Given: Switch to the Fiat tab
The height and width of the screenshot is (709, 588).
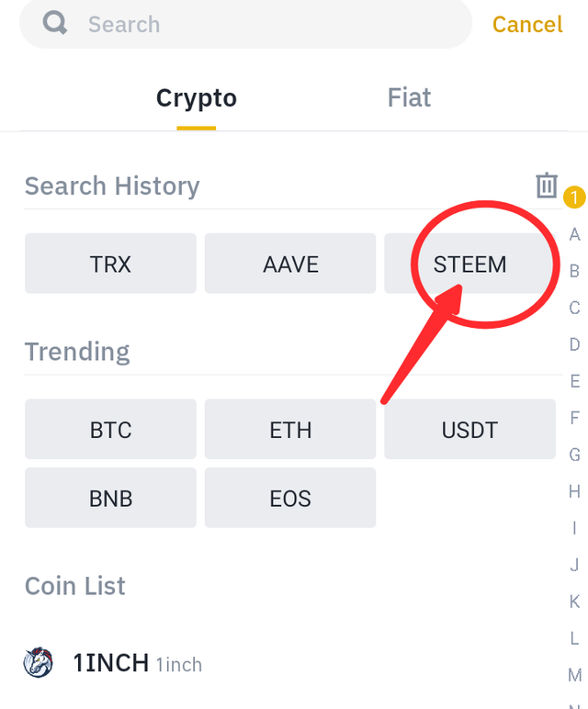Looking at the screenshot, I should (x=409, y=98).
